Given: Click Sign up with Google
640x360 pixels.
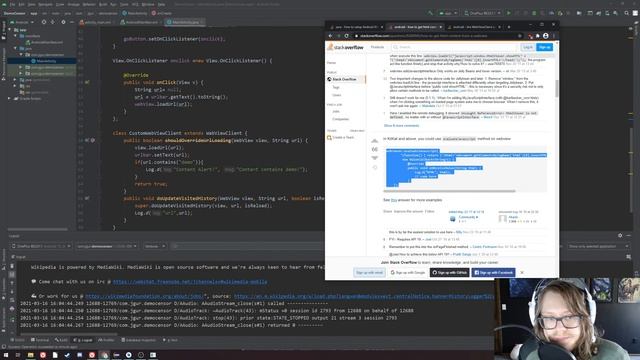Looking at the screenshot, I should [408, 272].
